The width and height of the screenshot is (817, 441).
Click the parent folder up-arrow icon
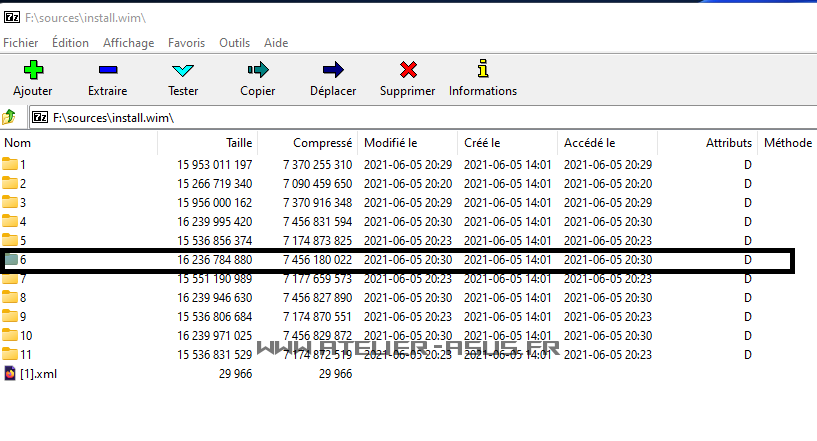[10, 117]
